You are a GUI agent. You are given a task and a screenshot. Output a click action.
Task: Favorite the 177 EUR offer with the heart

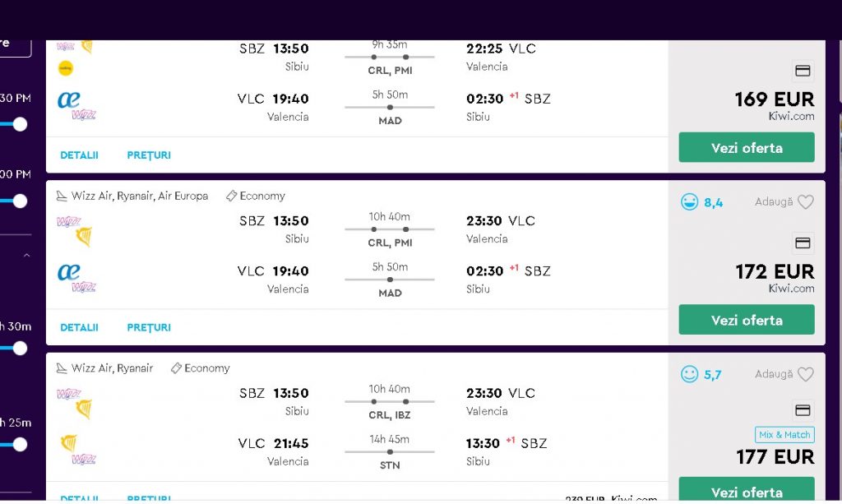[806, 375]
